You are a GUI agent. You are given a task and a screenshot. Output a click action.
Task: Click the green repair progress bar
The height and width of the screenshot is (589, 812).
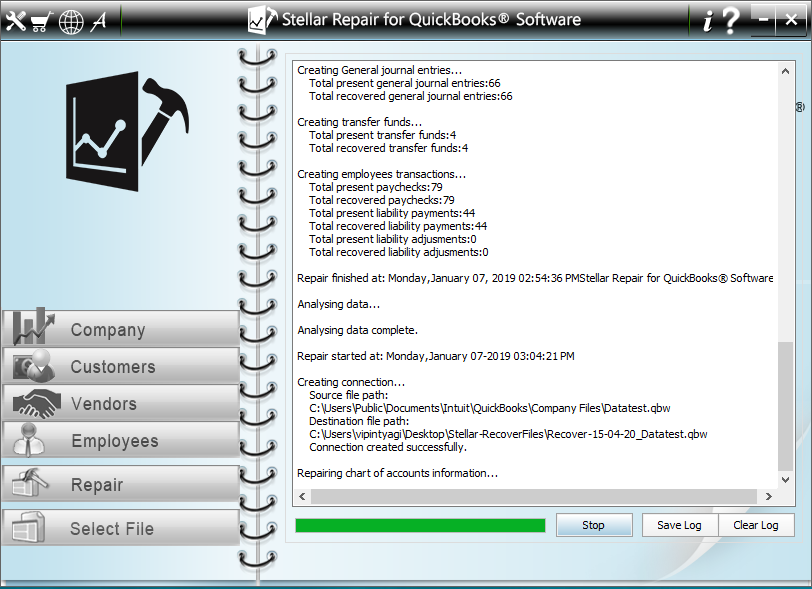pyautogui.click(x=420, y=526)
